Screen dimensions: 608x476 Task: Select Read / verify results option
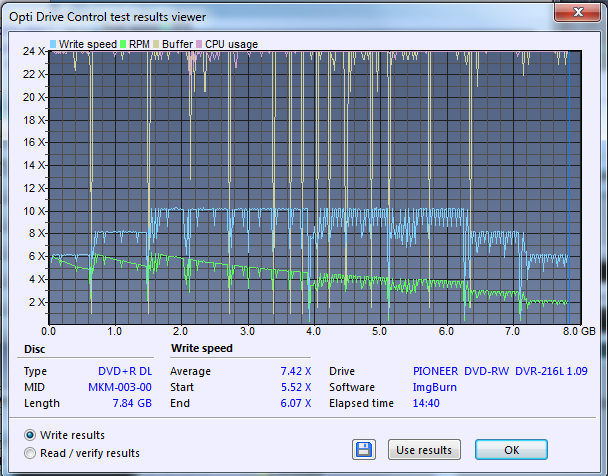[30, 453]
